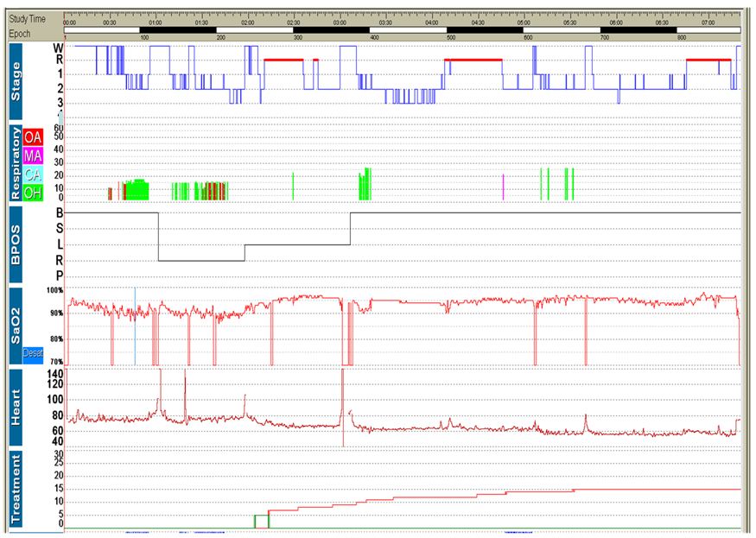
Task: Click the Respiratory panel label
Action: [x=16, y=162]
